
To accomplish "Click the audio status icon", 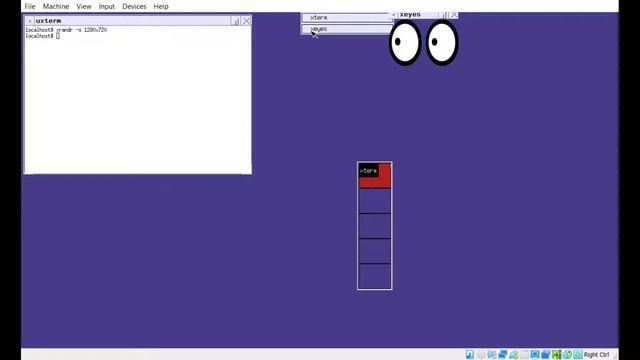I will (491, 354).
